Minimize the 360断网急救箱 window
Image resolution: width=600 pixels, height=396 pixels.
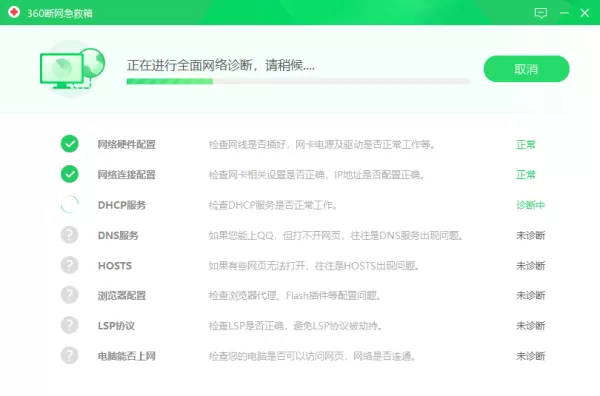[564, 13]
